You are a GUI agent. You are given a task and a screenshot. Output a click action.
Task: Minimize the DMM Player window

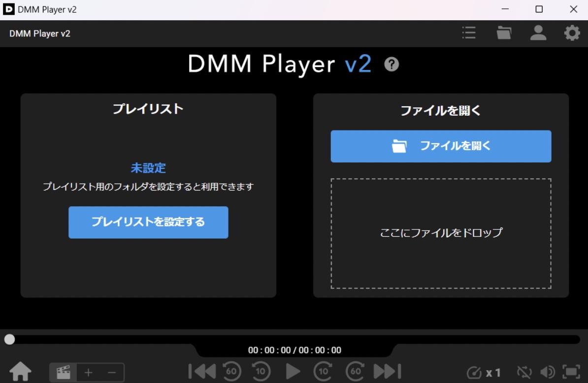pos(505,9)
